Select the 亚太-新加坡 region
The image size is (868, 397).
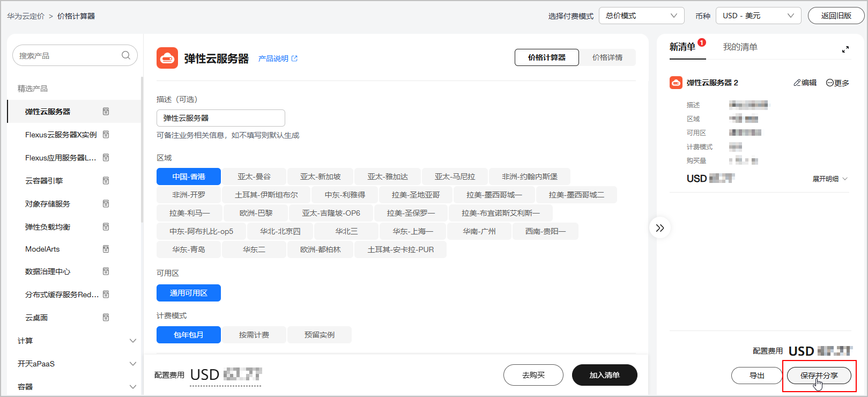tap(320, 177)
